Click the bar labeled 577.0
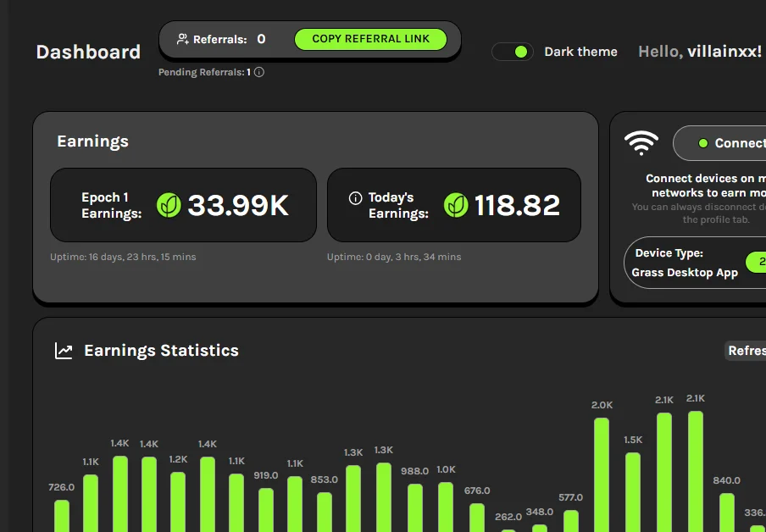 [x=570, y=521]
